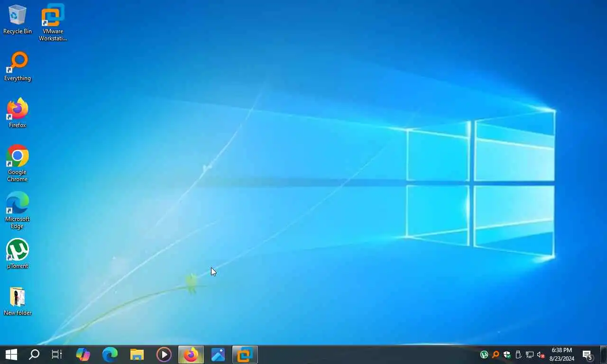Viewport: 607px width, 364px height.
Task: Open the Photos app taskbar icon
Action: point(218,355)
